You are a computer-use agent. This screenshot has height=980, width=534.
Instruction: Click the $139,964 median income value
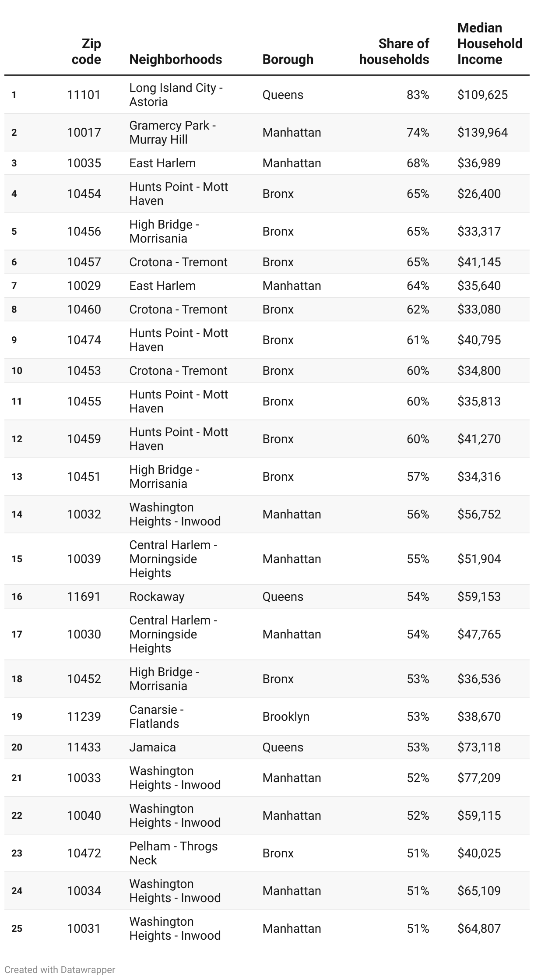click(x=482, y=132)
